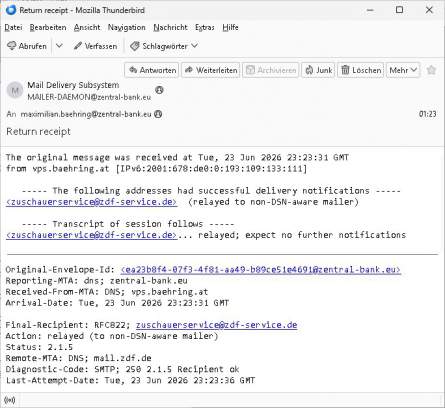Click the connection status icon in status bar
The height and width of the screenshot is (408, 445).
pos(10,400)
